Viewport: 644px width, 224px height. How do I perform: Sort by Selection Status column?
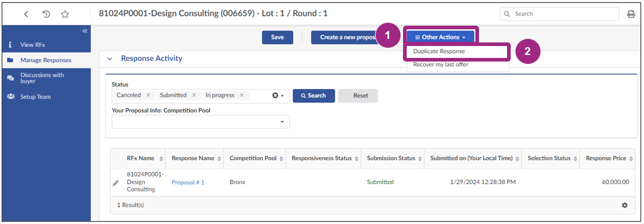point(576,159)
